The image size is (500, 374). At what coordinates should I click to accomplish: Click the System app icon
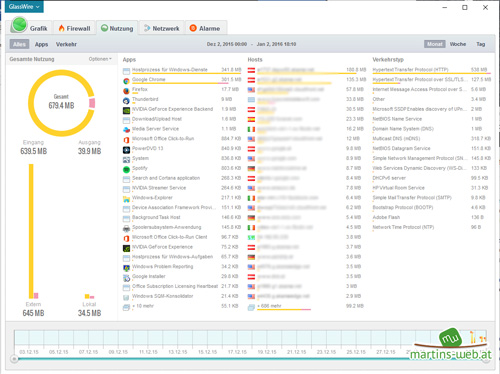pos(126,160)
